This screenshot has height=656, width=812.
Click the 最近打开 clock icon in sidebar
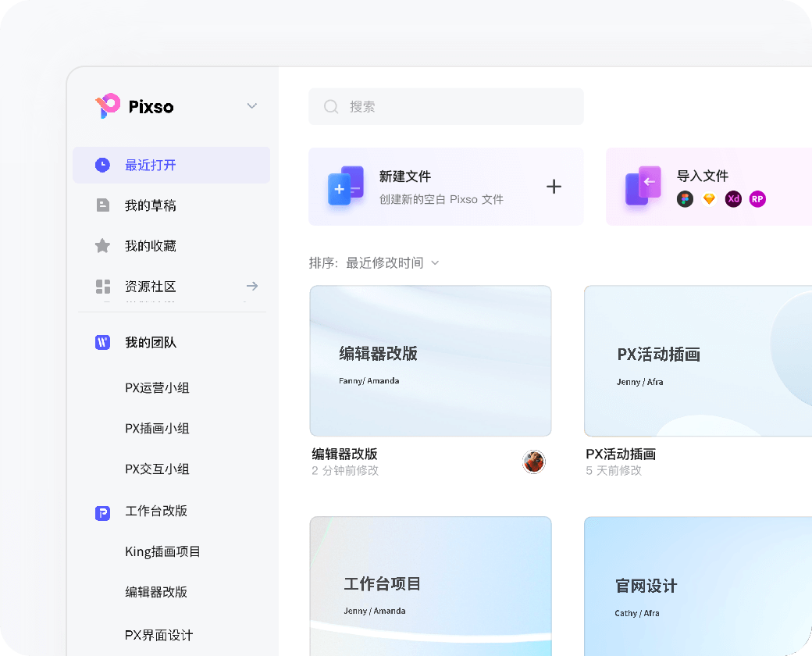point(102,165)
